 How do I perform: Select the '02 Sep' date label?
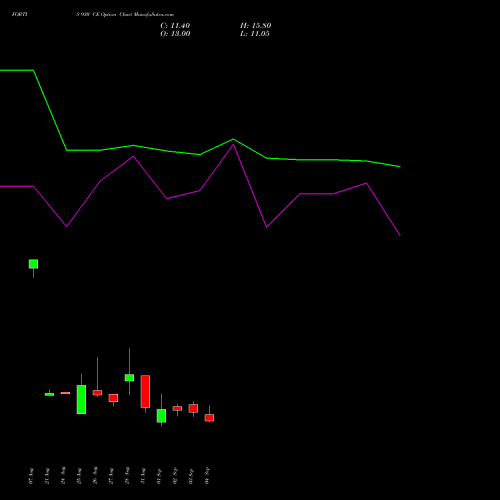175,476
